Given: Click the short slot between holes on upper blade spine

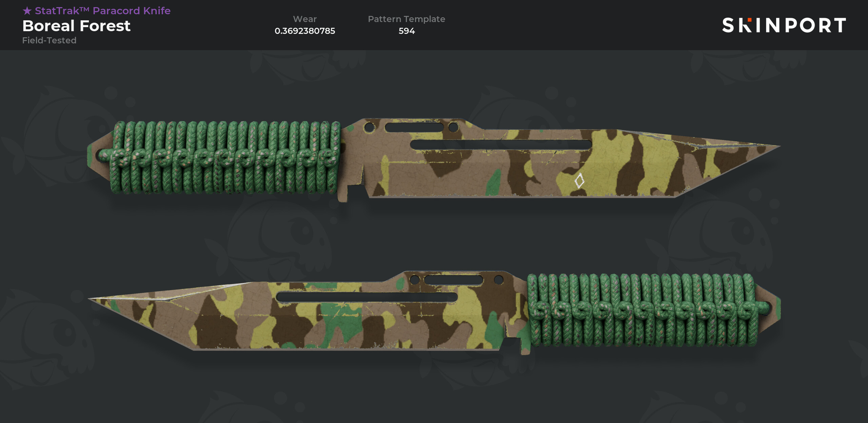Looking at the screenshot, I should click(414, 127).
